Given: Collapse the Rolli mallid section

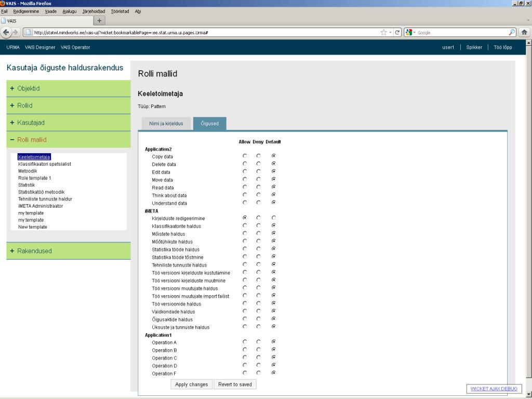Looking at the screenshot, I should pyautogui.click(x=69, y=139).
